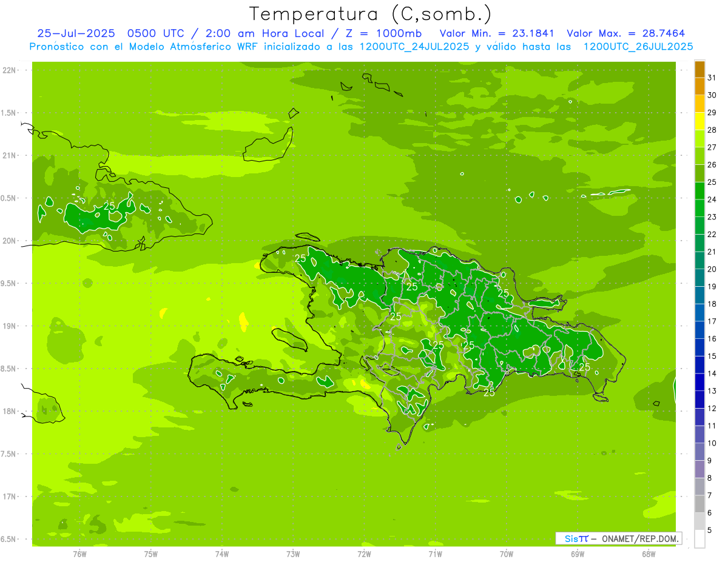This screenshot has height=562, width=728.
Task: Click the legend swatch between 25 and 26
Action: coord(699,173)
